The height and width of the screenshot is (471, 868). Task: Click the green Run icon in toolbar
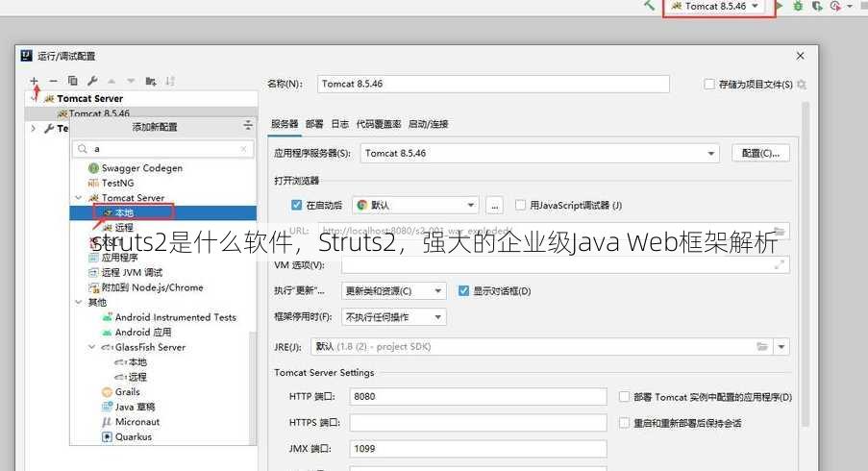pyautogui.click(x=779, y=6)
